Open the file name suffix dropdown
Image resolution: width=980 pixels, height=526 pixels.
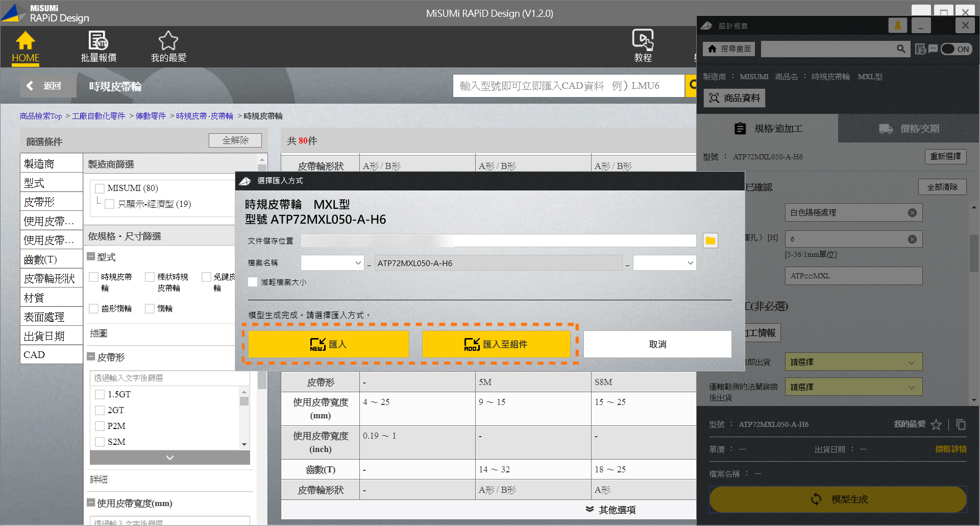pos(664,263)
